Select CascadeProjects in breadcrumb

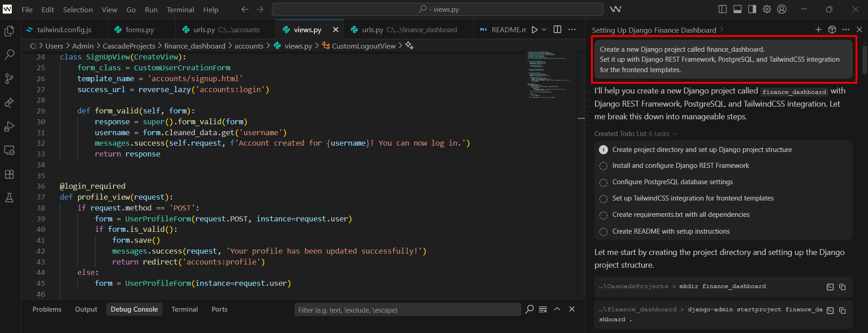click(129, 46)
